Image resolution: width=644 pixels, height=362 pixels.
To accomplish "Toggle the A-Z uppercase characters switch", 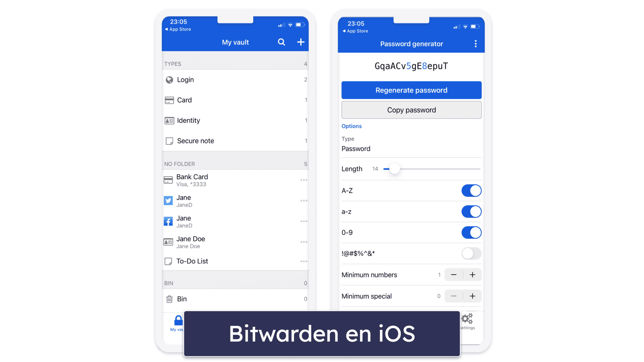I will 470,190.
